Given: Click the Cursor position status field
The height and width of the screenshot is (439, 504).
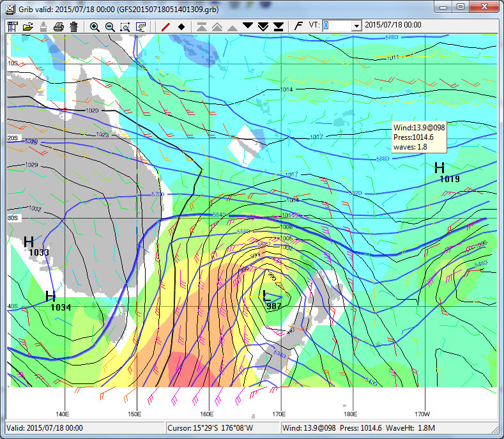Looking at the screenshot, I should click(222, 428).
